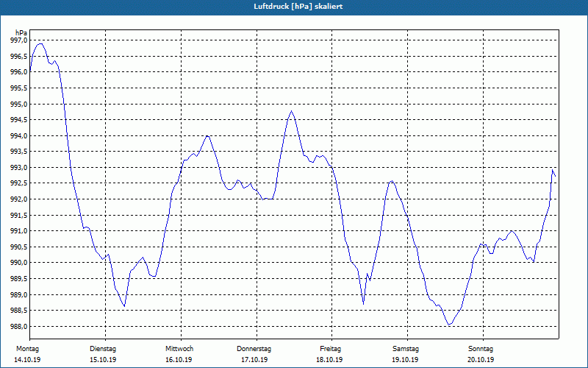The width and height of the screenshot is (588, 368).
Task: Click the date 17.10.19
Action: [x=254, y=360]
